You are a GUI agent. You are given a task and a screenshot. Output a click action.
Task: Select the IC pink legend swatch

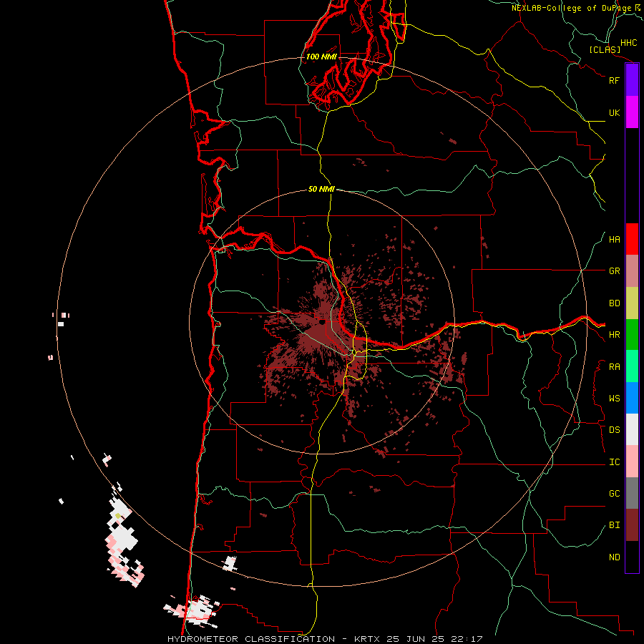click(632, 462)
